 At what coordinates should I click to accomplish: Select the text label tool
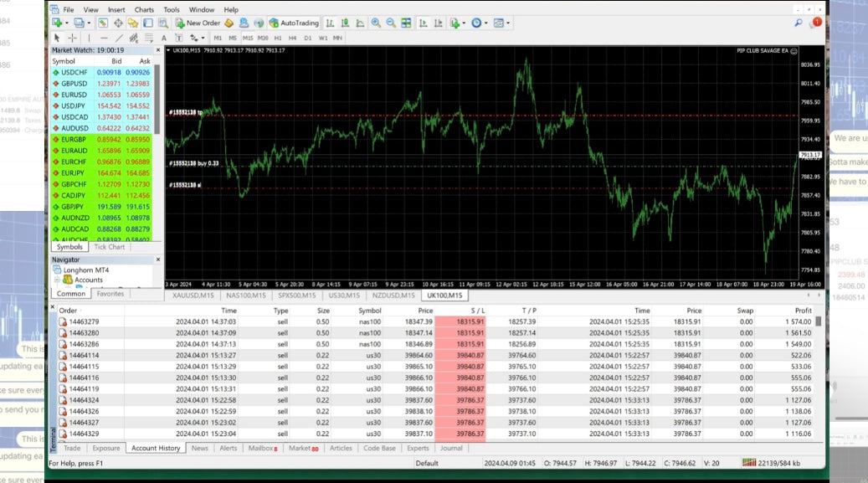click(x=179, y=38)
